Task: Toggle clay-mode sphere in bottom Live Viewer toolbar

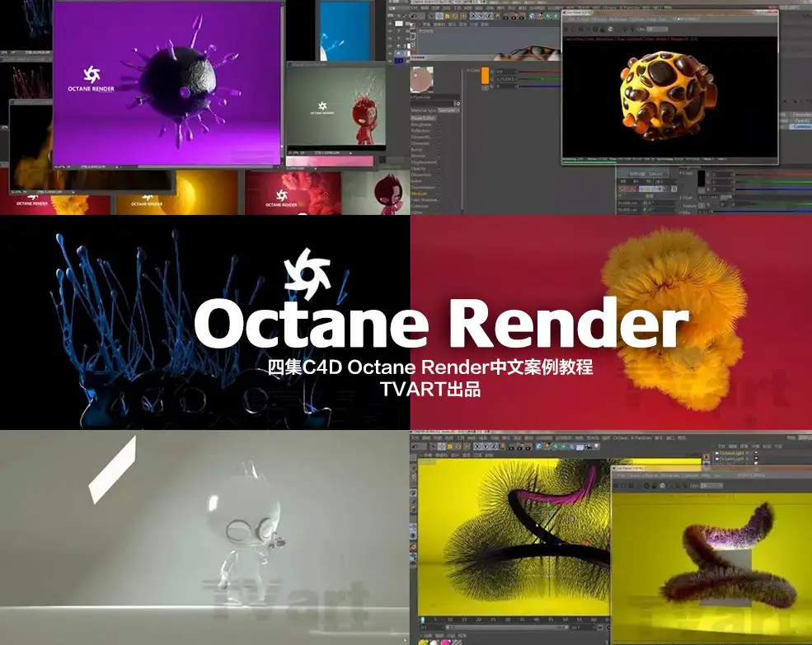Action: click(x=662, y=485)
